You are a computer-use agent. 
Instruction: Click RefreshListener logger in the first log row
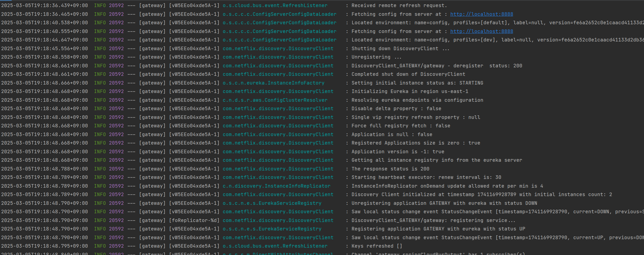(275, 5)
